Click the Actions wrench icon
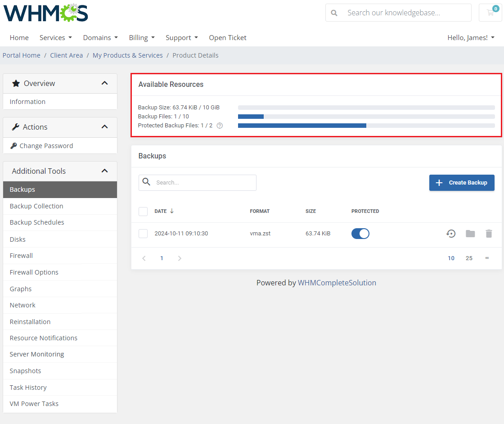The height and width of the screenshot is (424, 504). (x=15, y=127)
